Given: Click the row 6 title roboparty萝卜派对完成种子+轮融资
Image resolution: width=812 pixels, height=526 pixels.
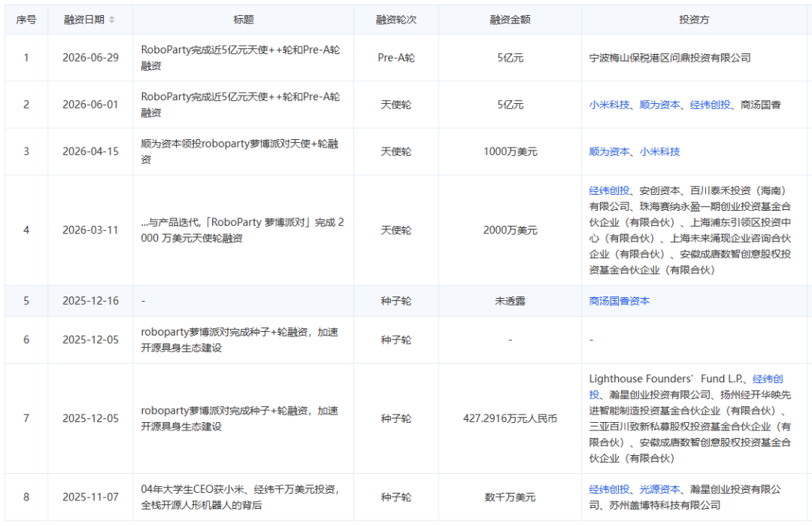Looking at the screenshot, I should pos(241,340).
